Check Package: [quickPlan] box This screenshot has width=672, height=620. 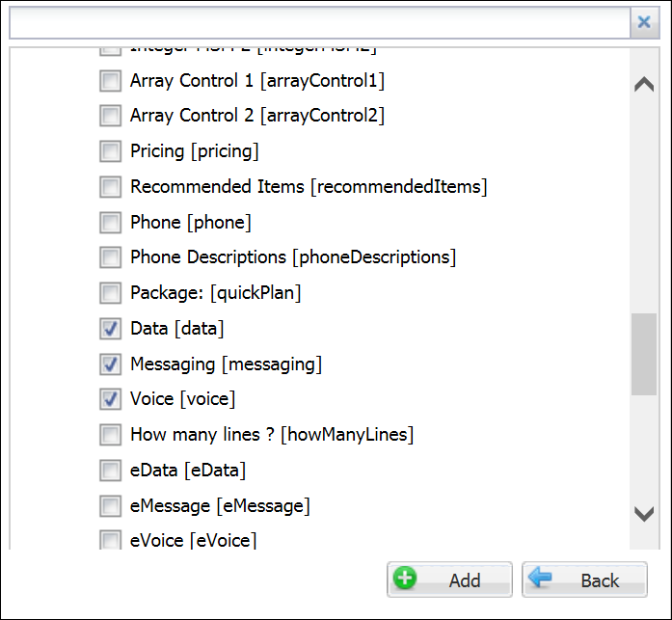click(x=111, y=293)
